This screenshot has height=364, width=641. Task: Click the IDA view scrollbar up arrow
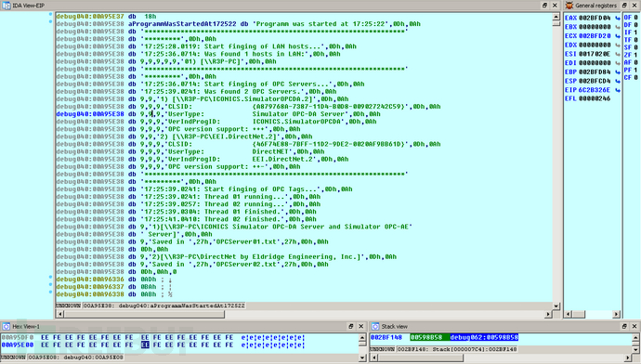click(556, 17)
